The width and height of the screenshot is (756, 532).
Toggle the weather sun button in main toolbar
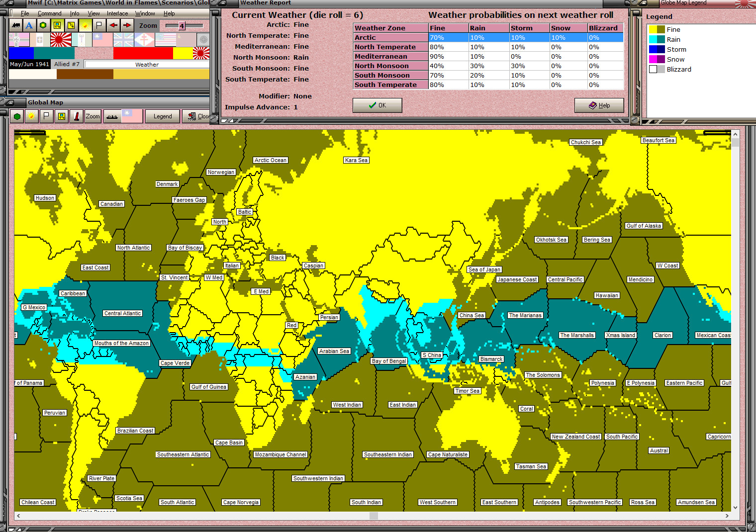pyautogui.click(x=85, y=25)
